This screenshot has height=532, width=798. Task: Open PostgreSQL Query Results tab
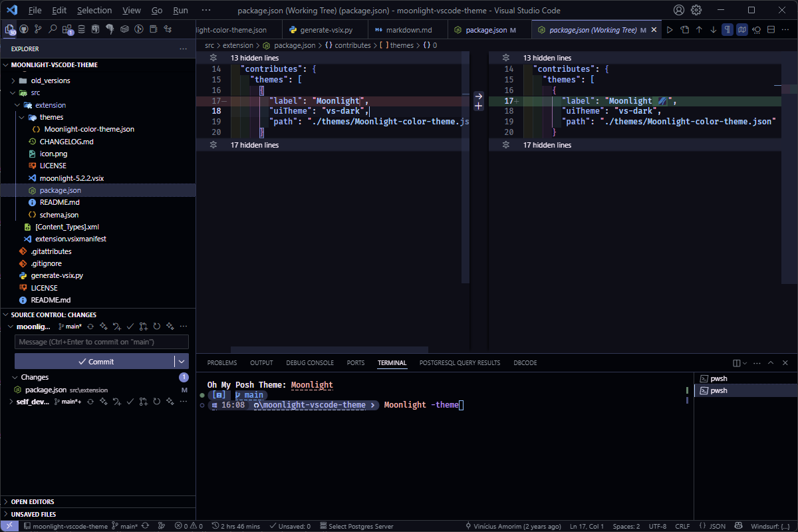(x=460, y=362)
